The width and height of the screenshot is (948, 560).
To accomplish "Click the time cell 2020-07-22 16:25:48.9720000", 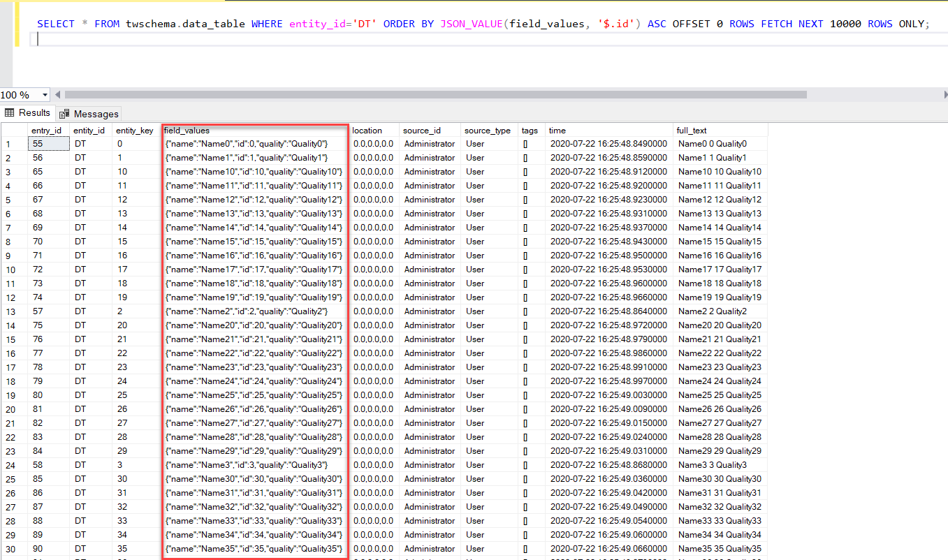I will [x=609, y=325].
